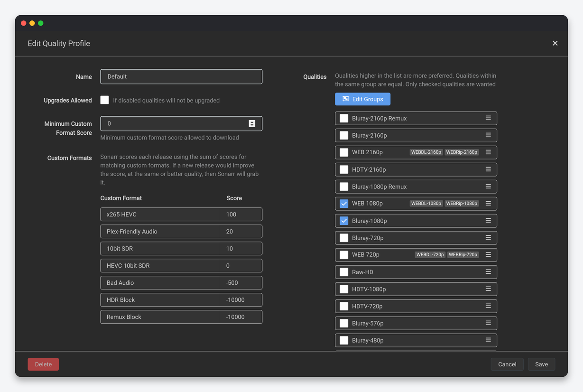Uncheck the Bluray-1080p quality
583x392 pixels.
344,221
